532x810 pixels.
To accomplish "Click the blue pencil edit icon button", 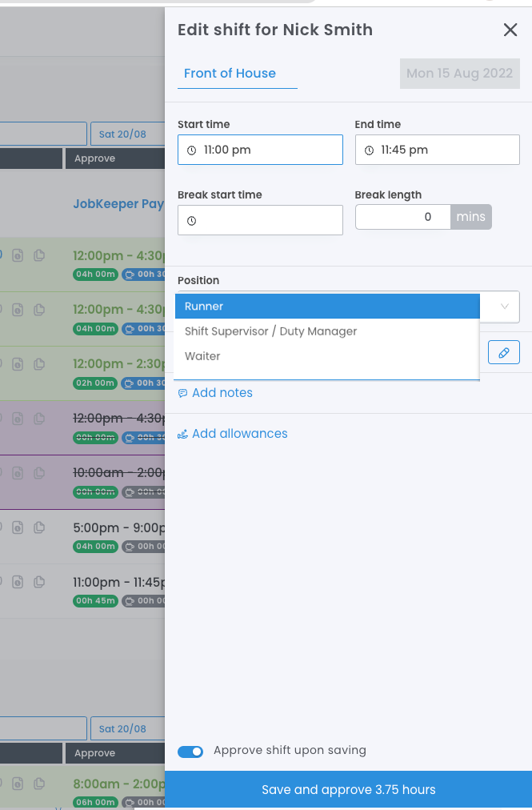I will tap(503, 352).
